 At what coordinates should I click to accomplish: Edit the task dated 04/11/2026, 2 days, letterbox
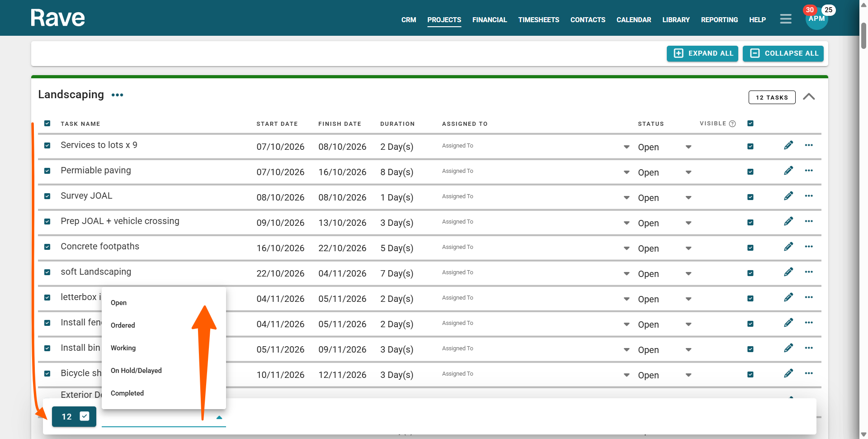pyautogui.click(x=788, y=297)
